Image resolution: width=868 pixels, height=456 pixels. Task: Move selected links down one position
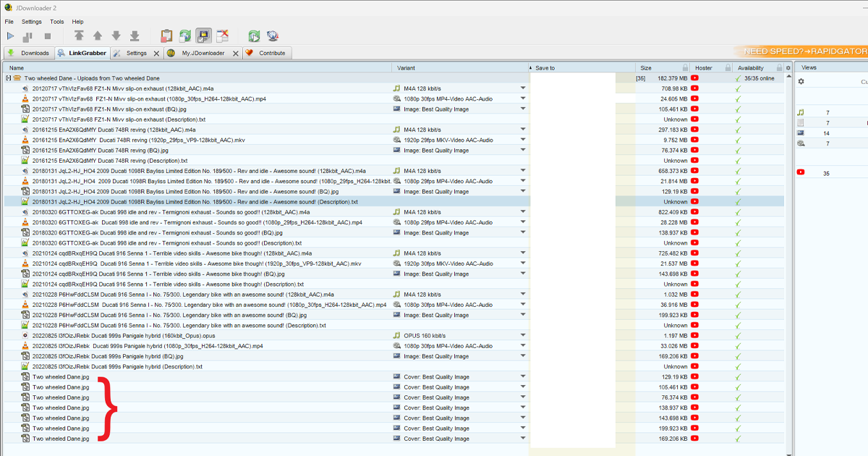click(116, 35)
